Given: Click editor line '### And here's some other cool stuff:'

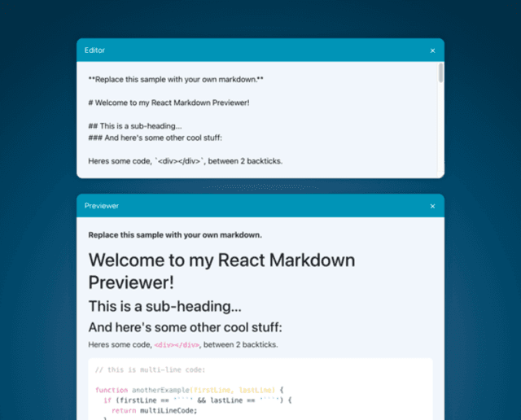Looking at the screenshot, I should (x=155, y=138).
